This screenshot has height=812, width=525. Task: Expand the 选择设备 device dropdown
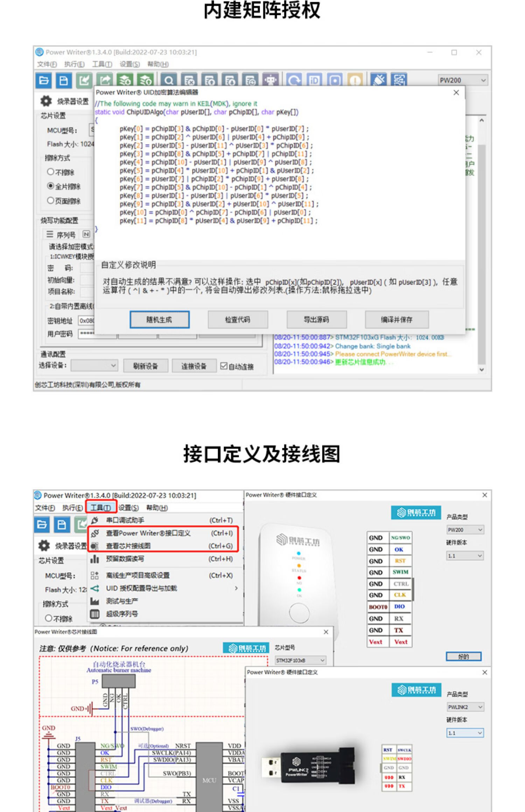click(x=94, y=366)
